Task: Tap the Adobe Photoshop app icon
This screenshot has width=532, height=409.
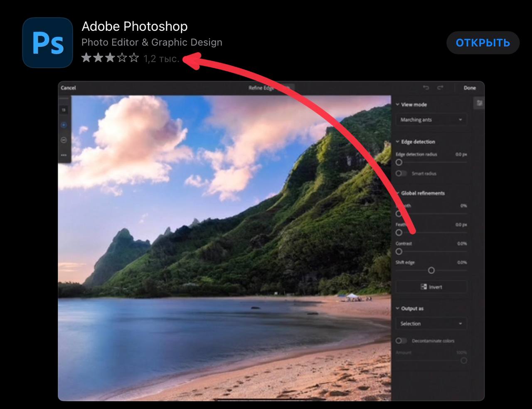Action: click(47, 43)
